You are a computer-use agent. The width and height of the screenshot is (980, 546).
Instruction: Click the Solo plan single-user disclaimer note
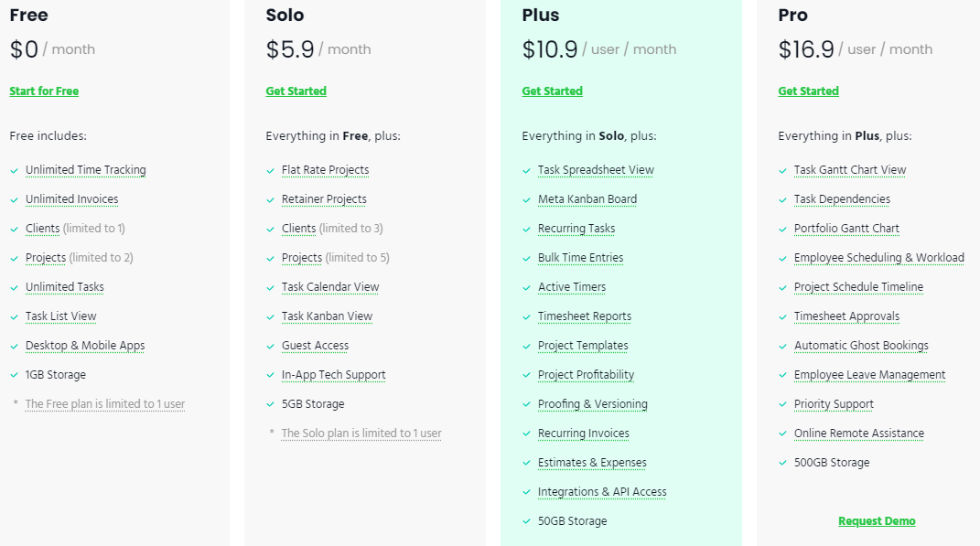[361, 433]
